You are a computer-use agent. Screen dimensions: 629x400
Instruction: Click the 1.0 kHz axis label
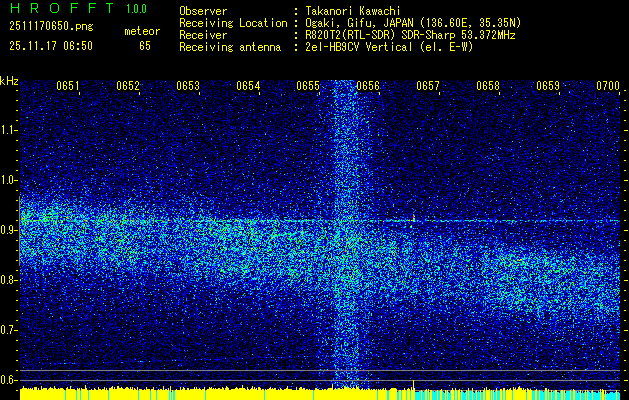(9, 180)
